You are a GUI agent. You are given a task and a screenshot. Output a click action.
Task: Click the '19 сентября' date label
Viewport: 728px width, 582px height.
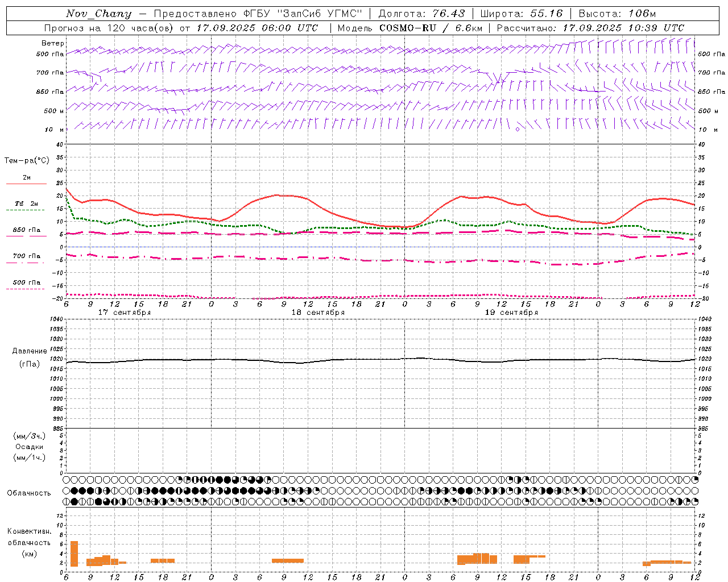511,313
